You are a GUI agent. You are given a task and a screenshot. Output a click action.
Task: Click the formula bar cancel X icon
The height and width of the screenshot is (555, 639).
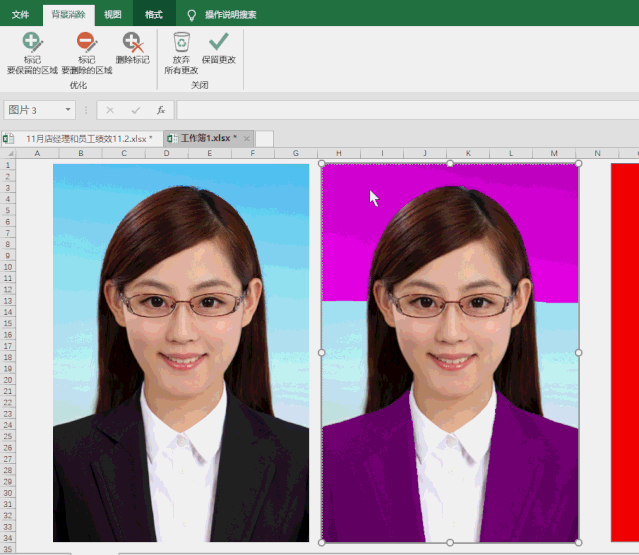(110, 110)
